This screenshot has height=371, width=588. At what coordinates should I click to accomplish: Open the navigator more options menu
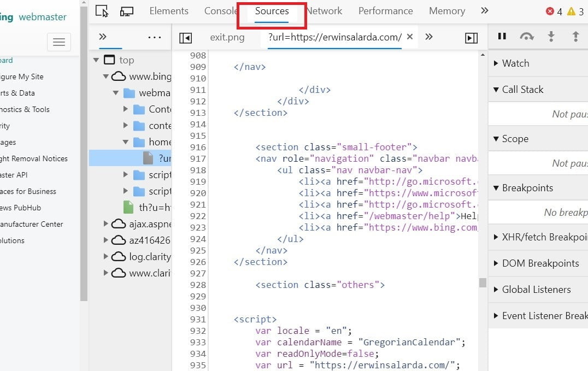point(154,37)
